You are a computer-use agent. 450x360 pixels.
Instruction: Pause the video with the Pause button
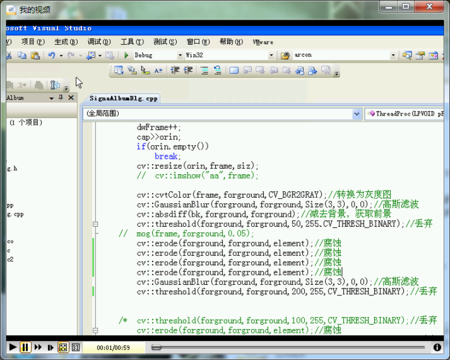coord(25,347)
